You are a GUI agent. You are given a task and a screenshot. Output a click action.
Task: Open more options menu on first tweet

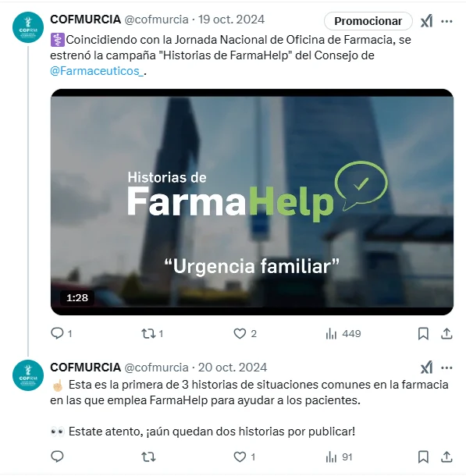pos(446,21)
